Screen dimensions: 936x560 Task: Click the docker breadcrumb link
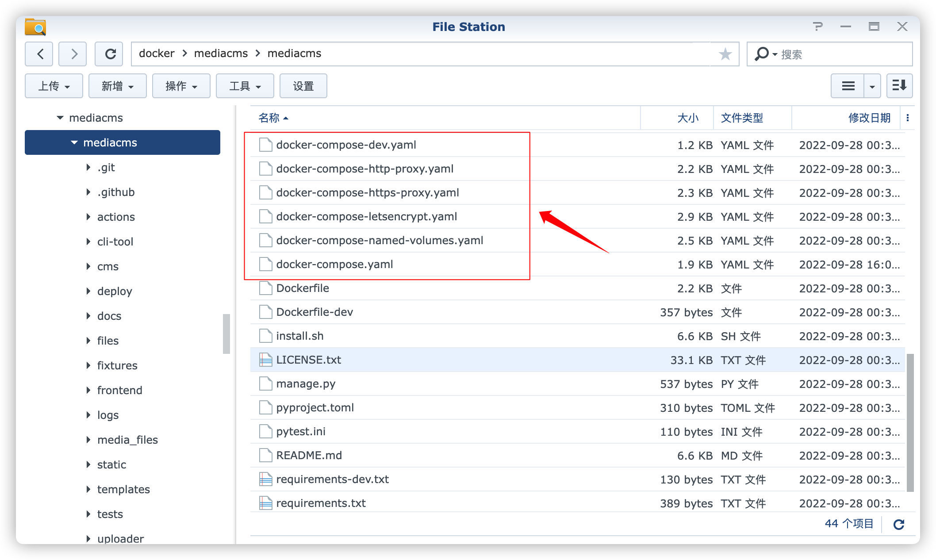click(157, 54)
